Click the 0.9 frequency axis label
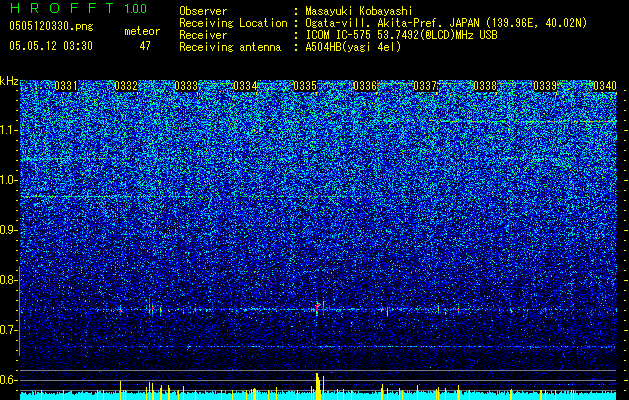Viewport: 629px width, 400px height. [9, 230]
